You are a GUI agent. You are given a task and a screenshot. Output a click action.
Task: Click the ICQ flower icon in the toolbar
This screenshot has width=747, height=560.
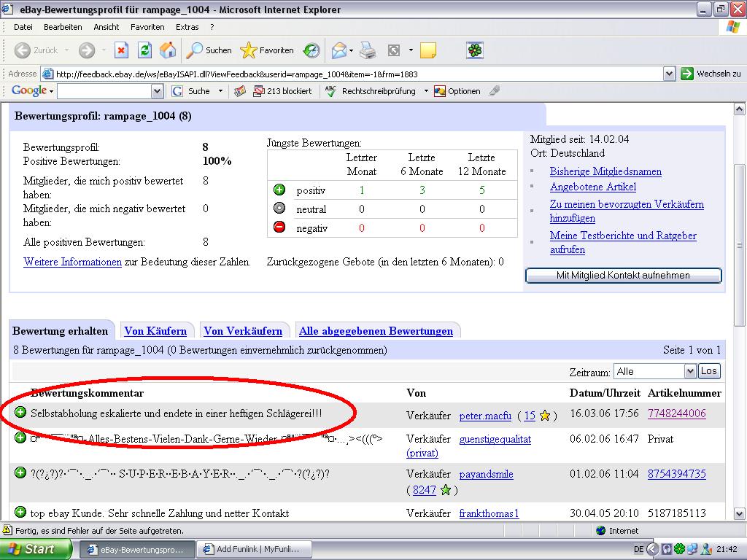pyautogui.click(x=475, y=50)
